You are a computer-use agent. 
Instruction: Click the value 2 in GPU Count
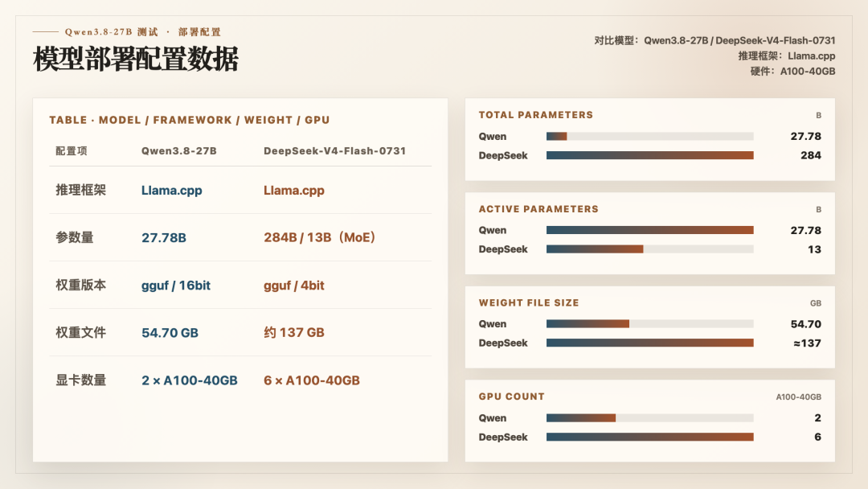(817, 418)
